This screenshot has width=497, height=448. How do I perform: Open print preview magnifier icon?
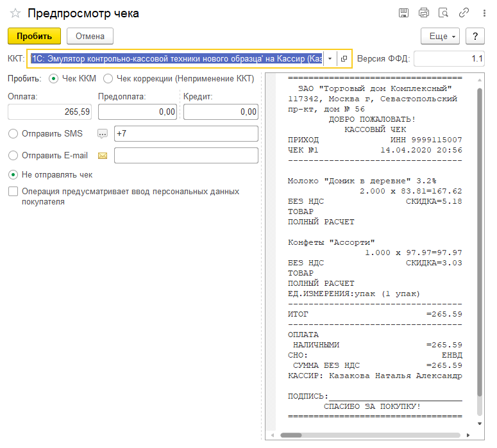[443, 13]
